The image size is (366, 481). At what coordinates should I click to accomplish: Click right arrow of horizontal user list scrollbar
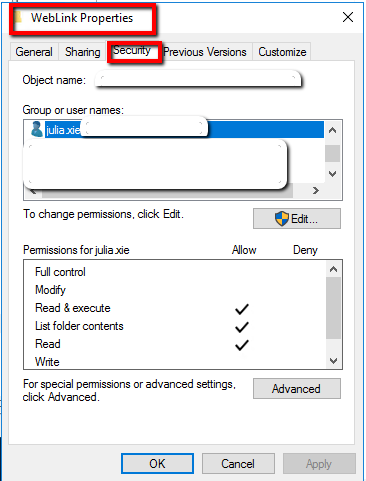pos(315,190)
